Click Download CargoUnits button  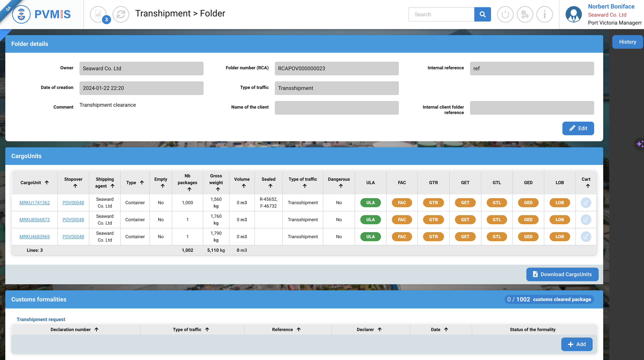pos(562,274)
